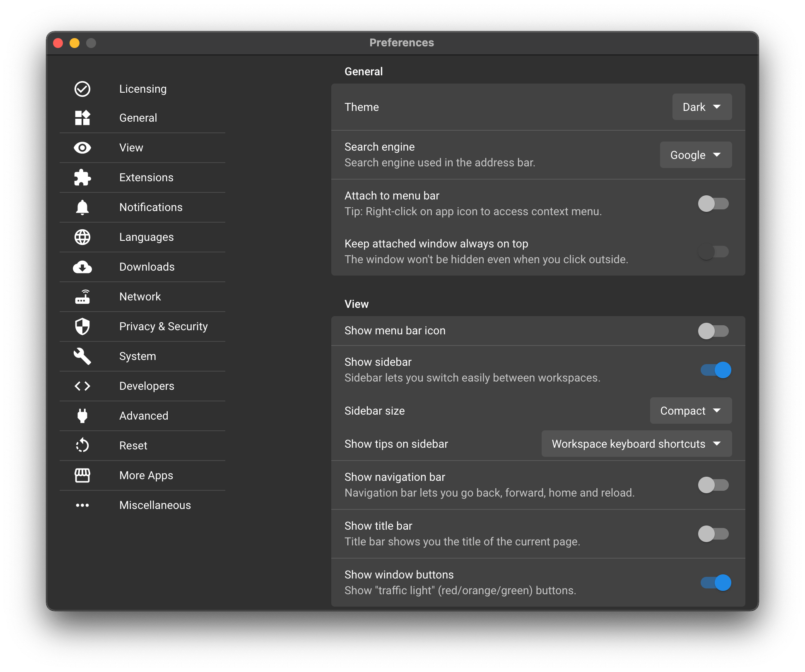805x672 pixels.
Task: Enable the Show navigation bar toggle
Action: 713,485
